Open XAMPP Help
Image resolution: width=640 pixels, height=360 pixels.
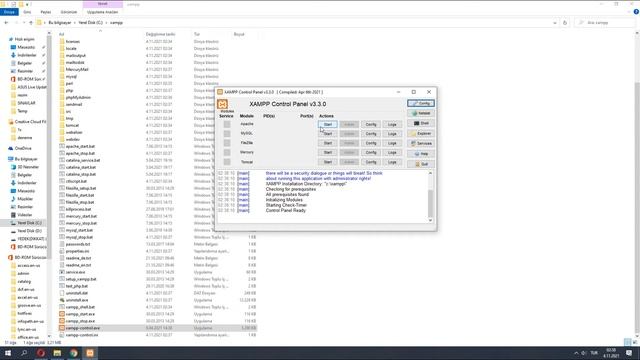[421, 154]
